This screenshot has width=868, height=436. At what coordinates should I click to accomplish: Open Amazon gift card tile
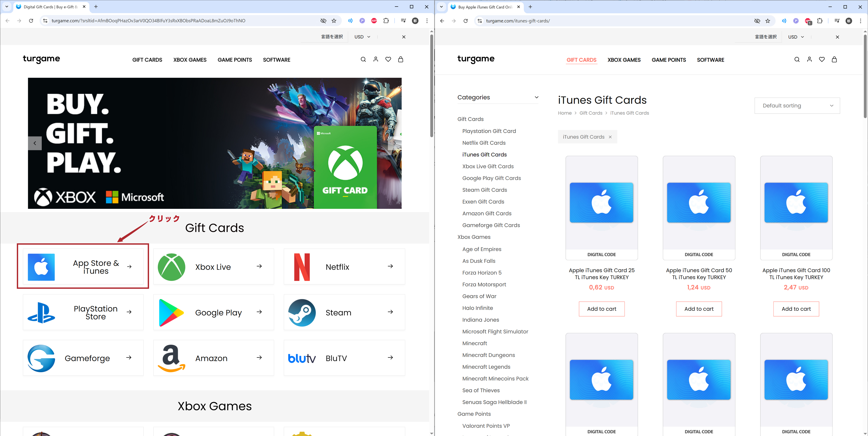pos(214,358)
